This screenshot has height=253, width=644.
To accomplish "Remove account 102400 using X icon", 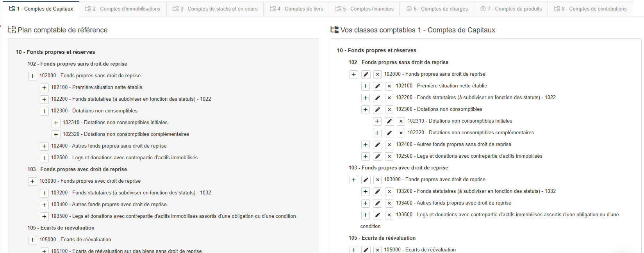I will pos(389,145).
